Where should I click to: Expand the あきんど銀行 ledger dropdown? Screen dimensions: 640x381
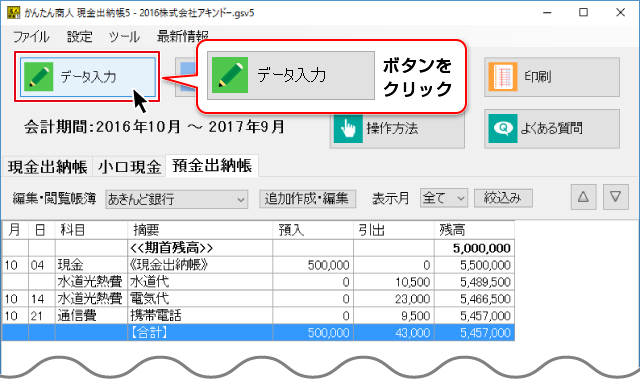[176, 199]
